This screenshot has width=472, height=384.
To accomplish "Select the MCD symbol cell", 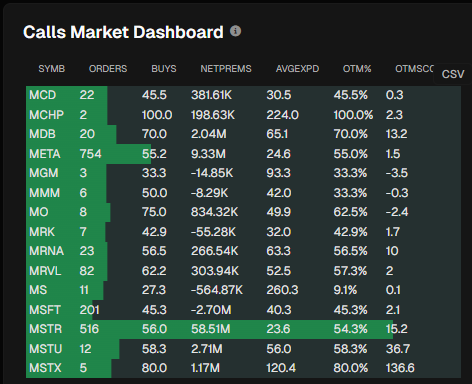I will [43, 95].
